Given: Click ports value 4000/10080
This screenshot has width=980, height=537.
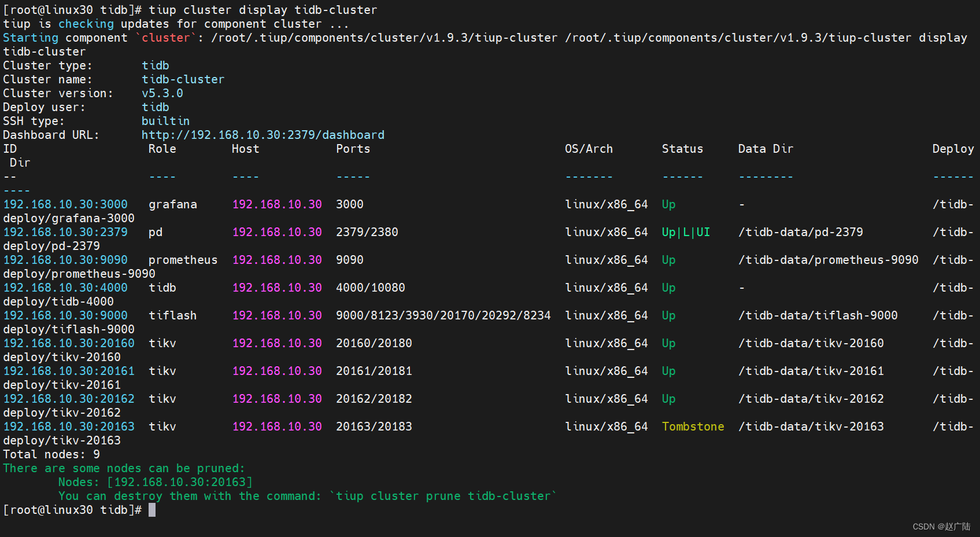Looking at the screenshot, I should 371,288.
